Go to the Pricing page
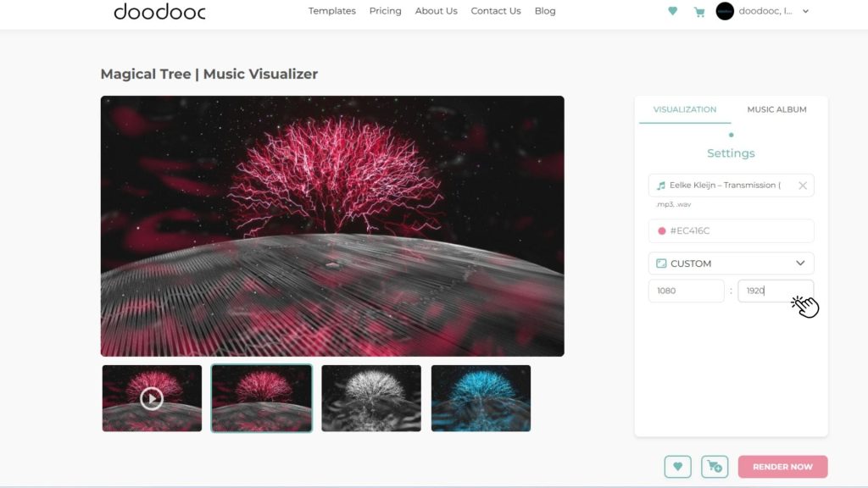The width and height of the screenshot is (868, 488). coord(385,11)
